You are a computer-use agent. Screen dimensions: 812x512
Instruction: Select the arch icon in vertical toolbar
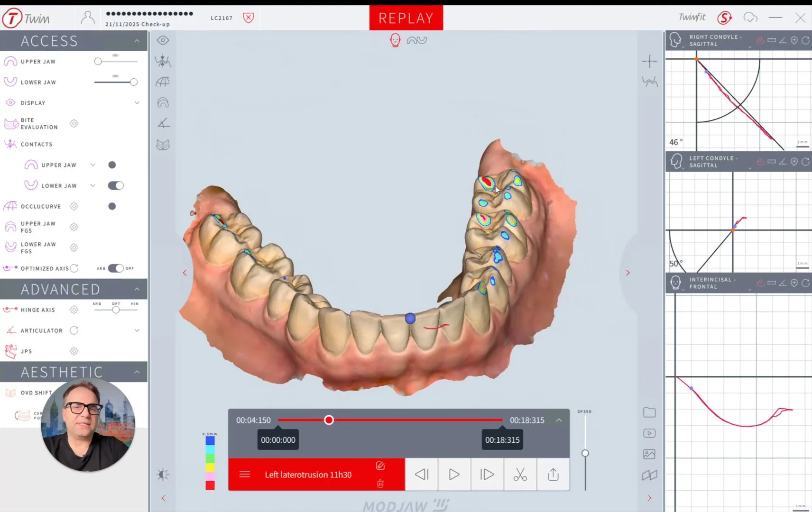[163, 102]
